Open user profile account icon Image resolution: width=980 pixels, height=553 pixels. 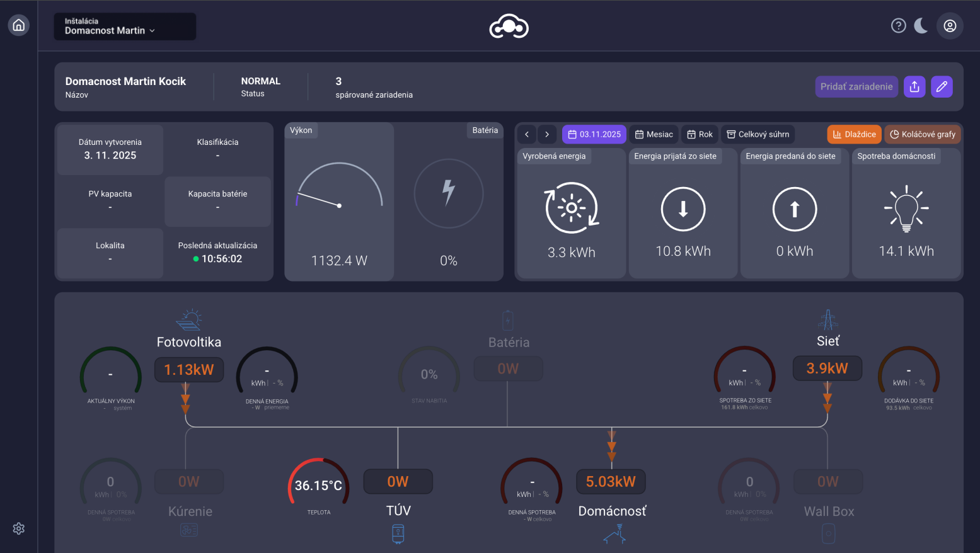(949, 26)
